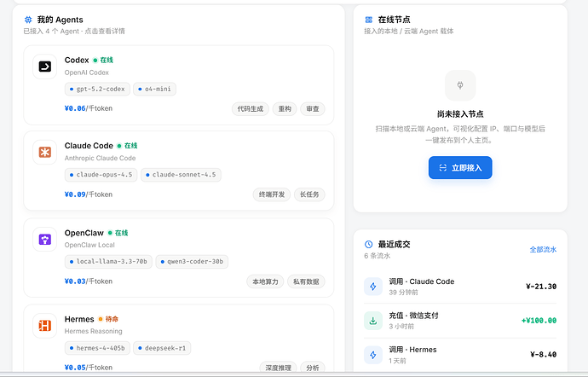This screenshot has width=588, height=377.
Task: Click the 私有数据 tag
Action: (x=306, y=281)
